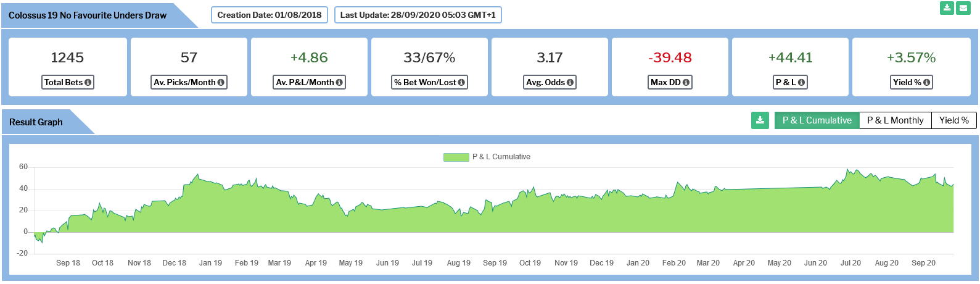Click the info icon beside Total Bets
The width and height of the screenshot is (980, 284).
(88, 82)
